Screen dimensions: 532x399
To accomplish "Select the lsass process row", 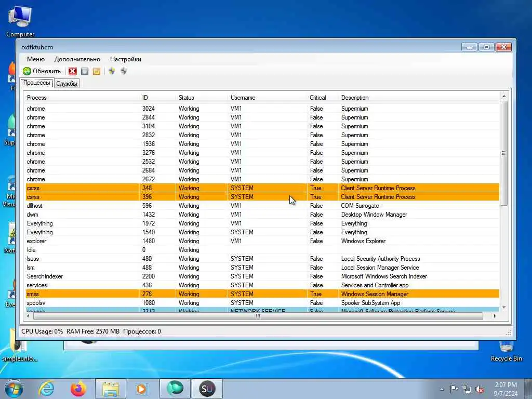I will [262, 259].
